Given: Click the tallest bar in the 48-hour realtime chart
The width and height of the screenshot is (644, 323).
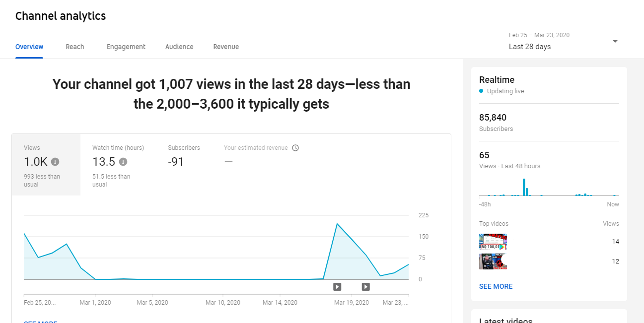Looking at the screenshot, I should (524, 187).
